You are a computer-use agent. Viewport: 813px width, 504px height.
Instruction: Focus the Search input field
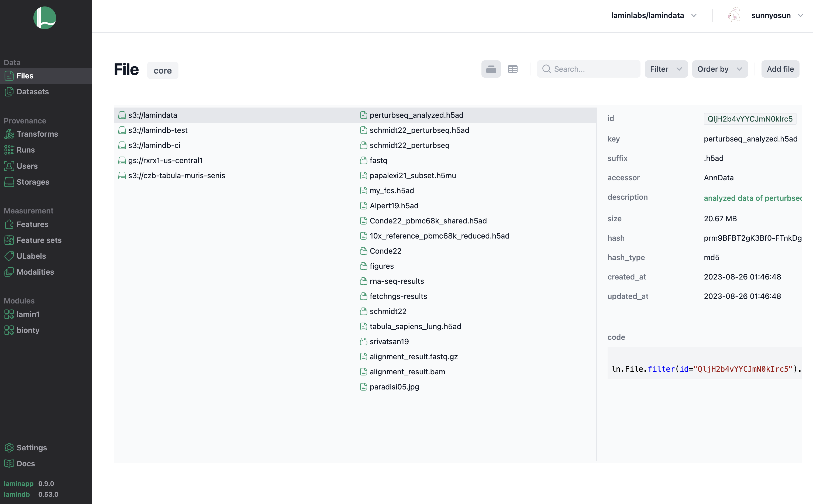coord(588,69)
